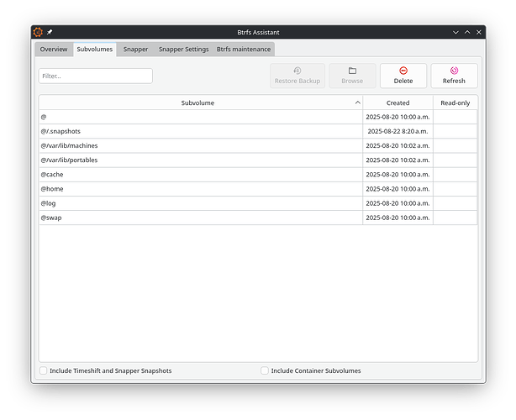Image resolution: width=516 pixels, height=420 pixels.
Task: Close the Btrfs Assistant window
Action: pos(479,32)
